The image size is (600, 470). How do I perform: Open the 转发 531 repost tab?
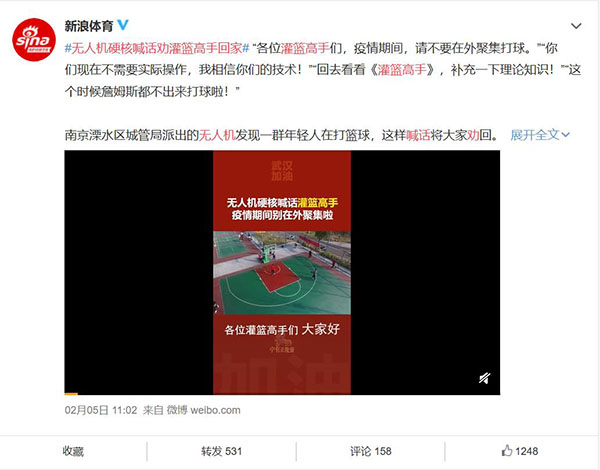point(222,451)
